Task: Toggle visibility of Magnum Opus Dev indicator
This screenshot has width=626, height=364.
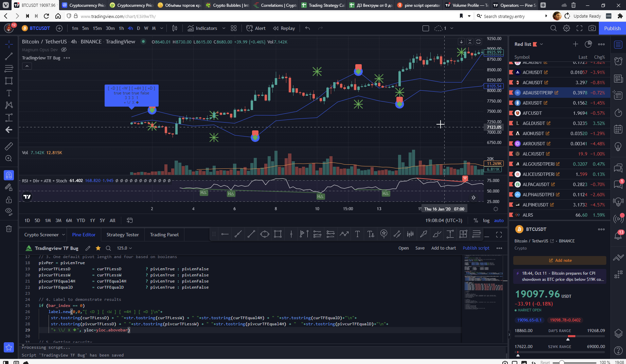Action: click(64, 50)
